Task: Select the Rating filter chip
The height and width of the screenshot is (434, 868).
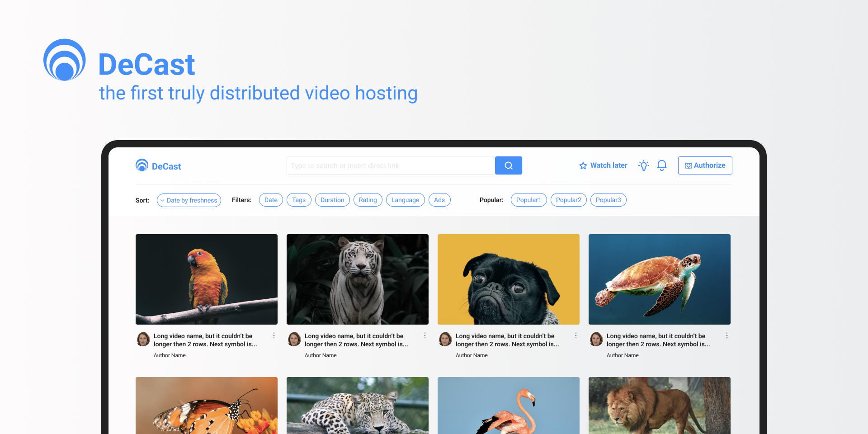Action: point(368,200)
